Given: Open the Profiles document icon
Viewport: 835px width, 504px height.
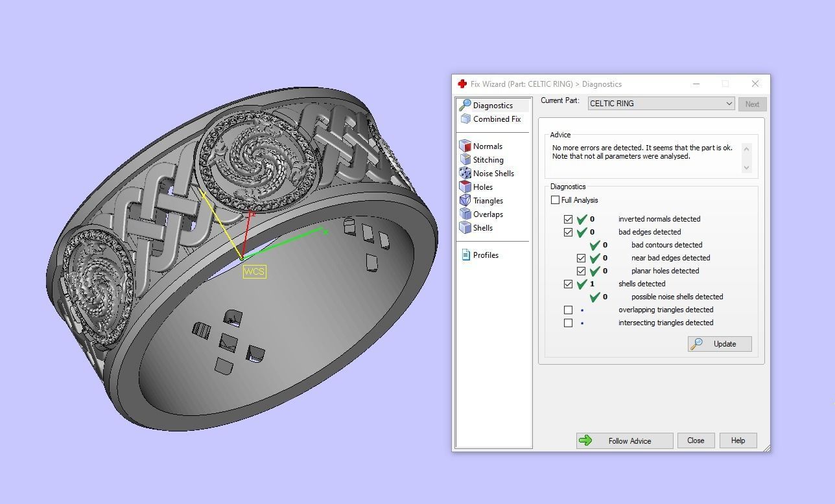Looking at the screenshot, I should (x=465, y=255).
